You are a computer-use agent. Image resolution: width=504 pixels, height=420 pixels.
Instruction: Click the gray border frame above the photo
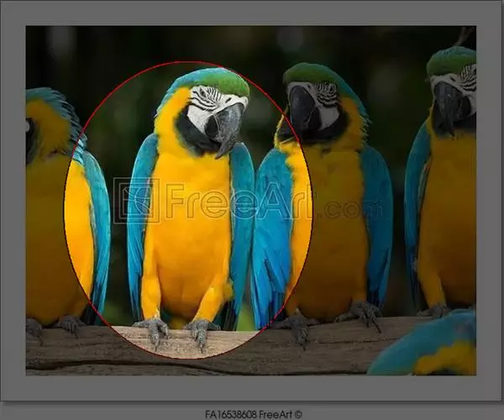[x=252, y=13]
